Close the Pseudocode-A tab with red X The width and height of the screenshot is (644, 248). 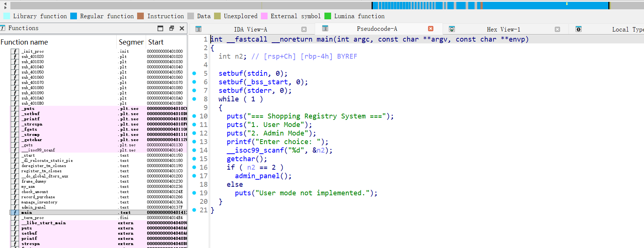(x=431, y=29)
